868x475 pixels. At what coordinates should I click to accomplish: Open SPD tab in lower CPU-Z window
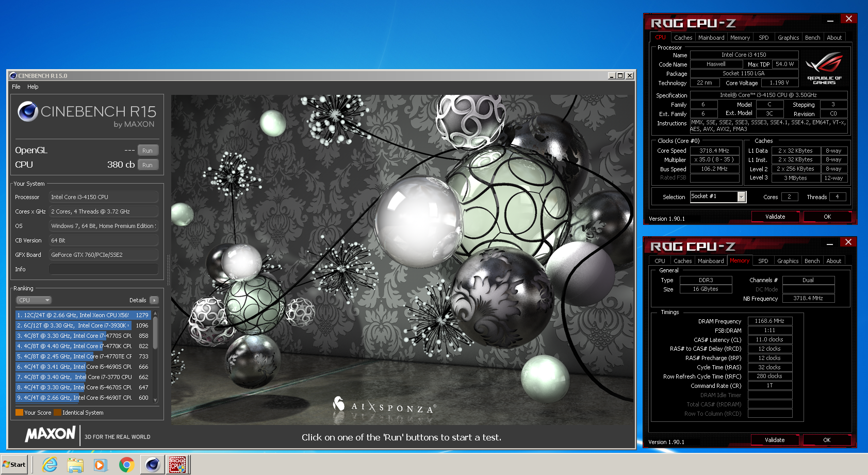point(763,261)
